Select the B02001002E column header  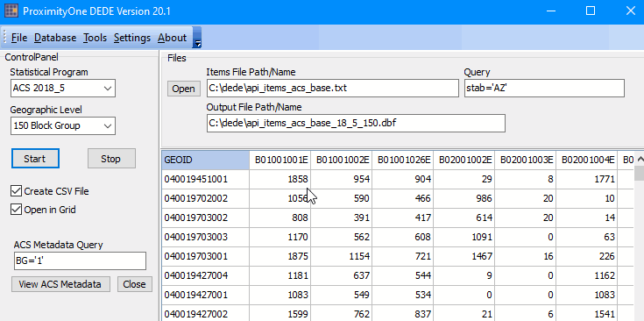(464, 160)
